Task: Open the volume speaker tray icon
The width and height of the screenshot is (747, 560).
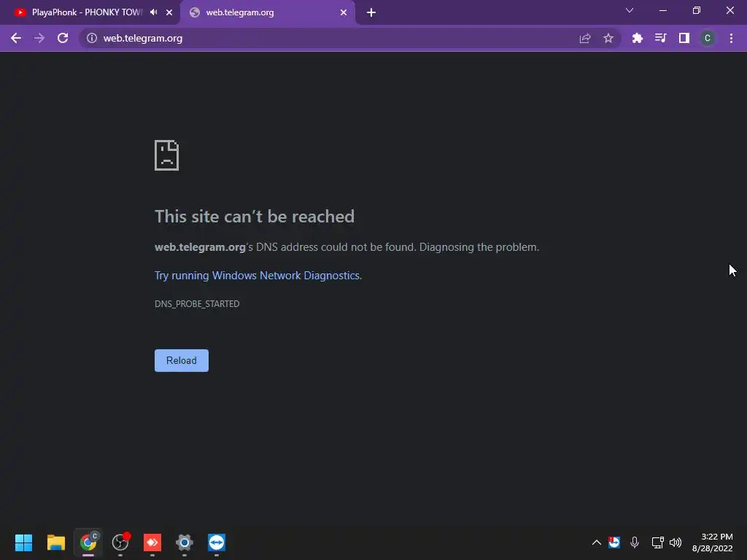Action: point(676,542)
